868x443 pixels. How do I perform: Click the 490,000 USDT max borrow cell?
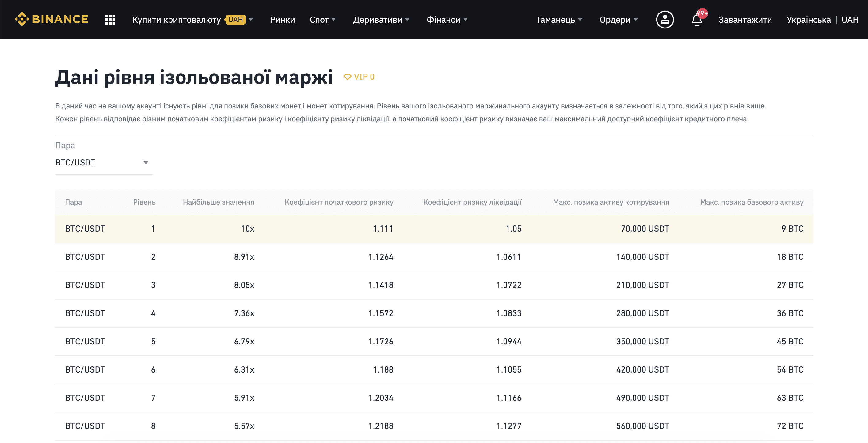click(x=643, y=398)
